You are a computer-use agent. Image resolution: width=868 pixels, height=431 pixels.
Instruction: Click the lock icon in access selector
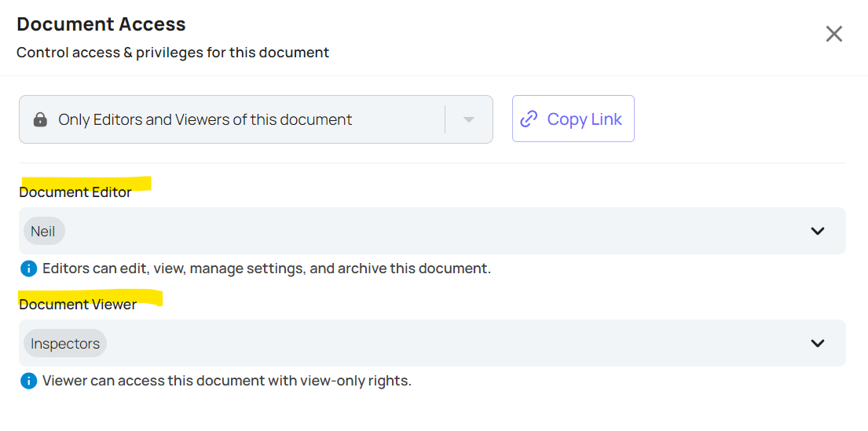click(x=40, y=119)
